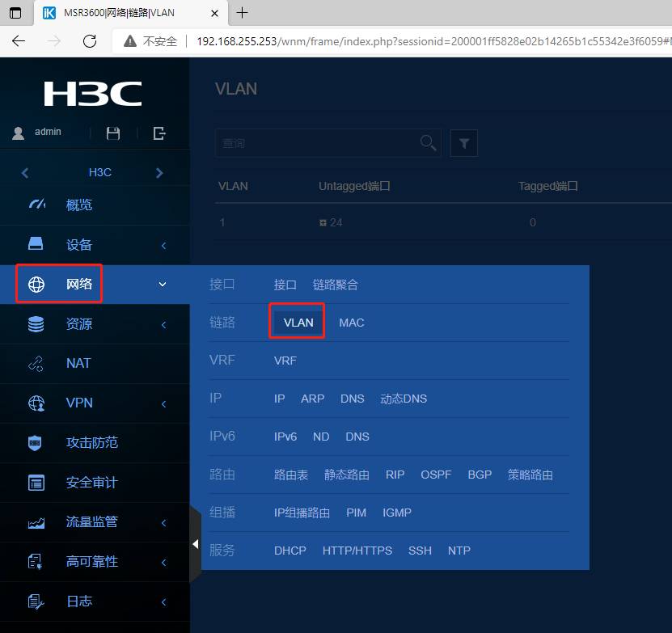Collapse the 网络 menu chevron
The height and width of the screenshot is (633, 672).
163,284
